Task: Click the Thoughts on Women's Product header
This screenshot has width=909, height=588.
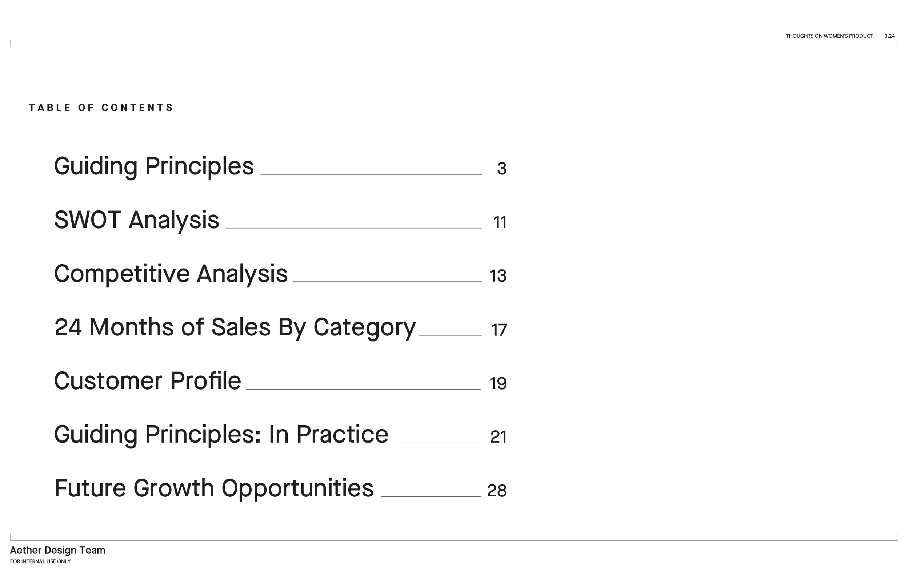Action: click(x=829, y=36)
